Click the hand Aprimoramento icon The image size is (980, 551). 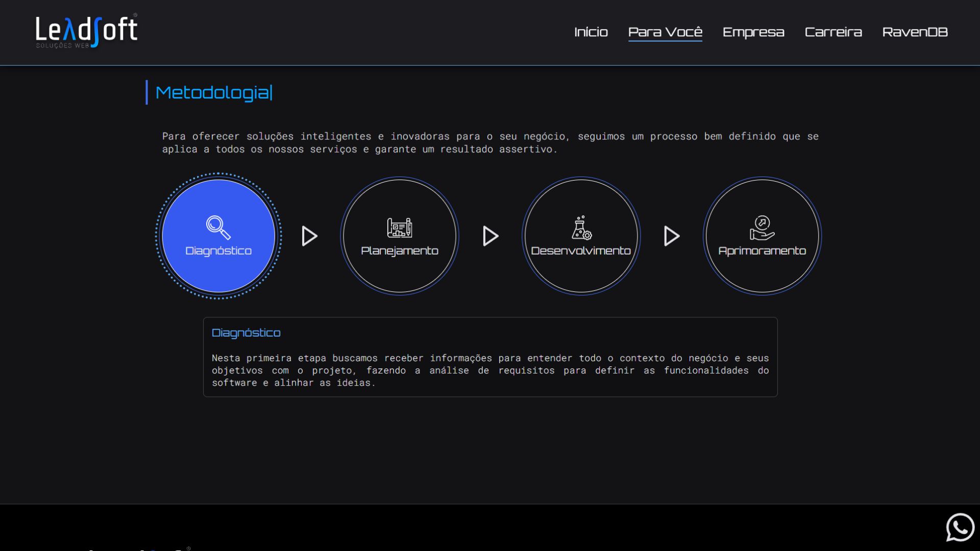[762, 228]
